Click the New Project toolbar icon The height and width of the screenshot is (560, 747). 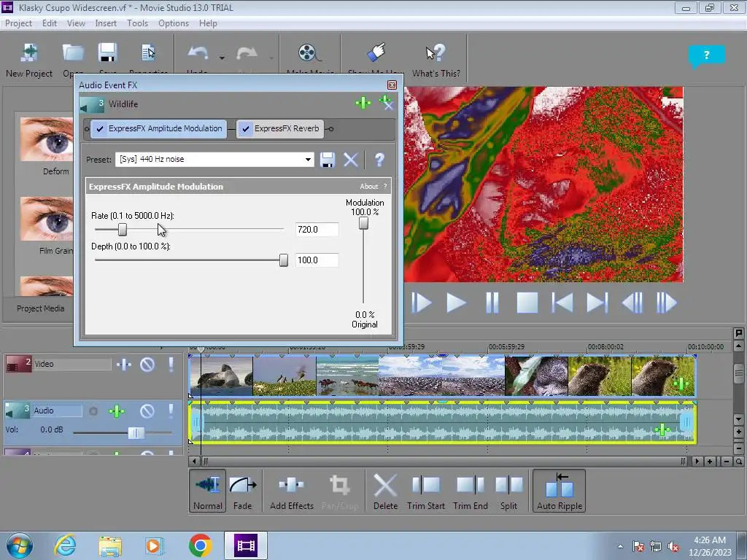(x=29, y=53)
